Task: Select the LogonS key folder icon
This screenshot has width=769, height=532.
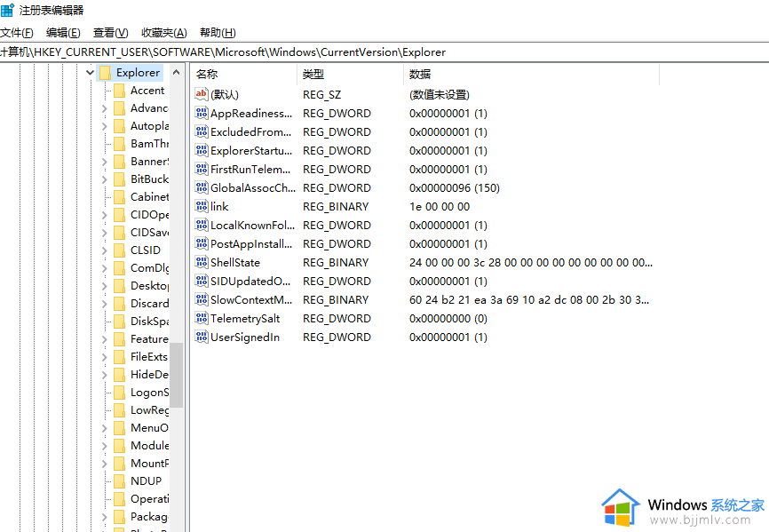Action: pos(119,393)
